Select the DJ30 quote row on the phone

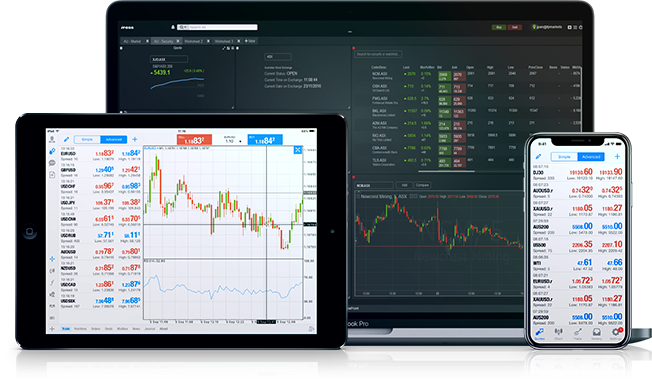coord(578,173)
